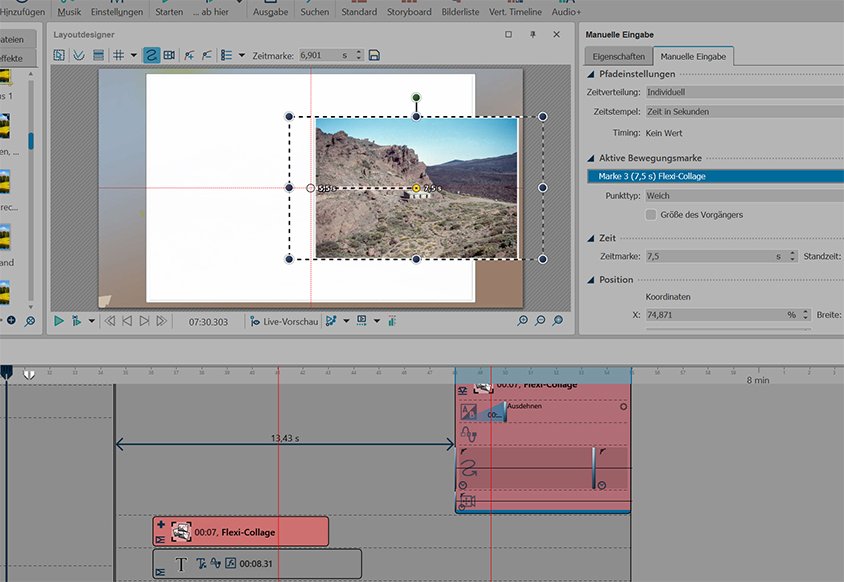Enable Größe des Vorgängers checkbox

pos(651,214)
